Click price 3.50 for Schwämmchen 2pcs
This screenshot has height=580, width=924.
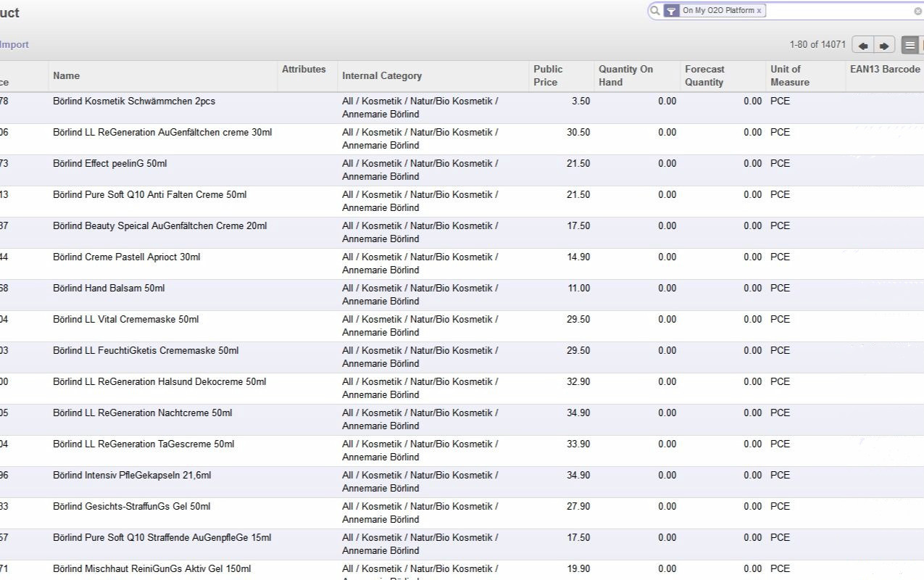click(x=580, y=101)
